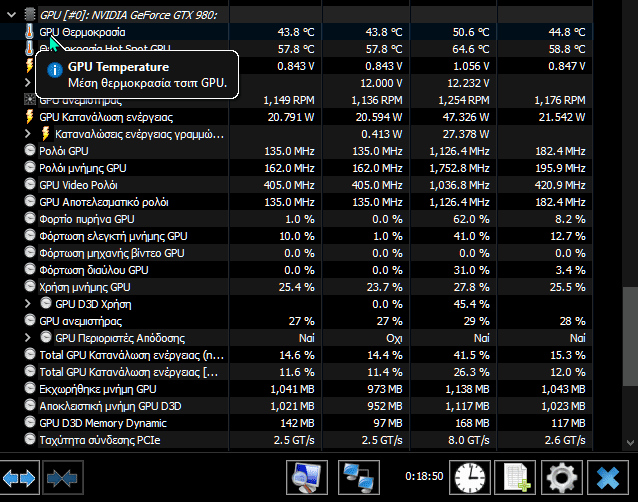
Task: Click the icon beside Φορτίο πυρήνα GPU
Action: point(30,219)
